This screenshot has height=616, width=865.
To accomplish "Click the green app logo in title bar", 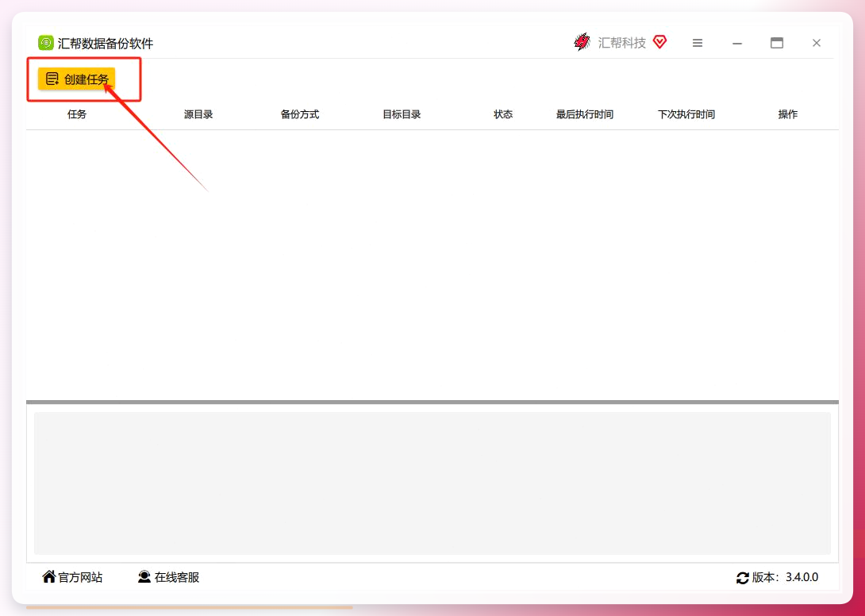I will click(46, 43).
